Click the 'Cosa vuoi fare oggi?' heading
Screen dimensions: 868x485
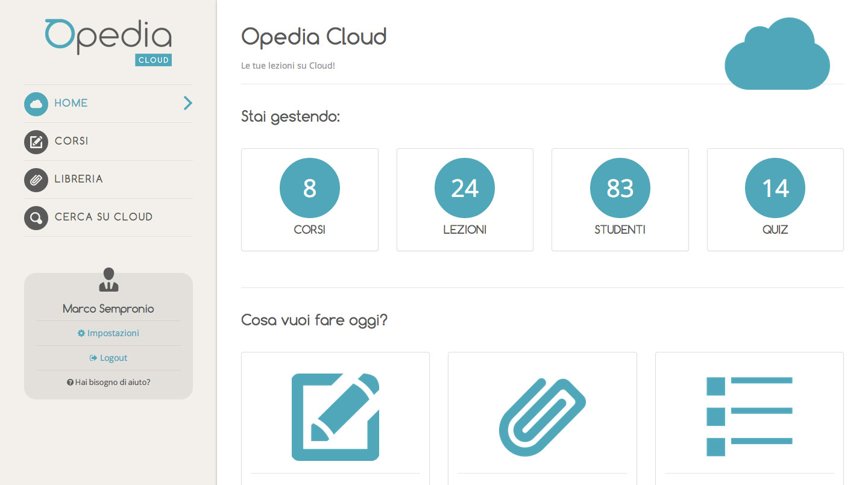(x=314, y=321)
